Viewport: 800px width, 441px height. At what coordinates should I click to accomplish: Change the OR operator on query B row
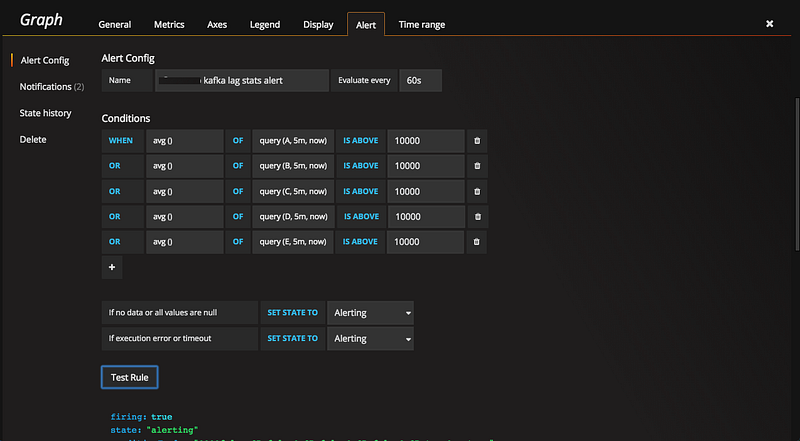tap(122, 166)
